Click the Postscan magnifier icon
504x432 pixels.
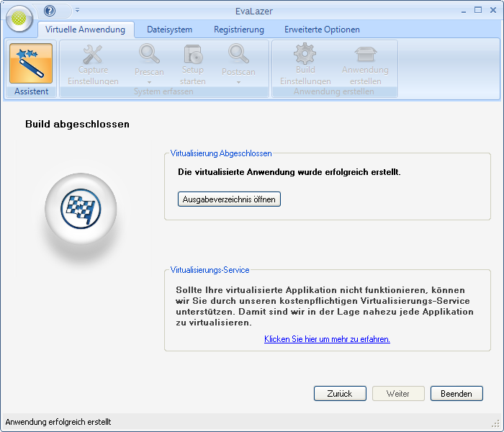coord(238,54)
